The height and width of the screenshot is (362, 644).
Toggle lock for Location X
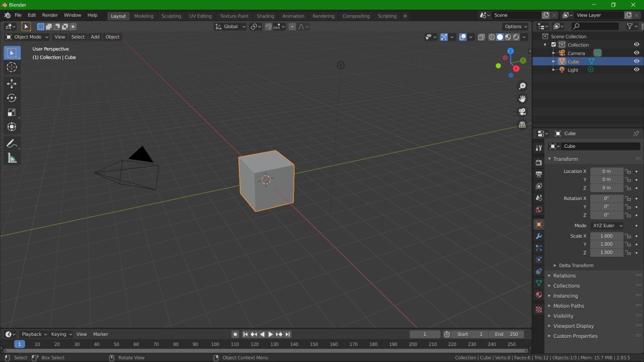tap(628, 171)
